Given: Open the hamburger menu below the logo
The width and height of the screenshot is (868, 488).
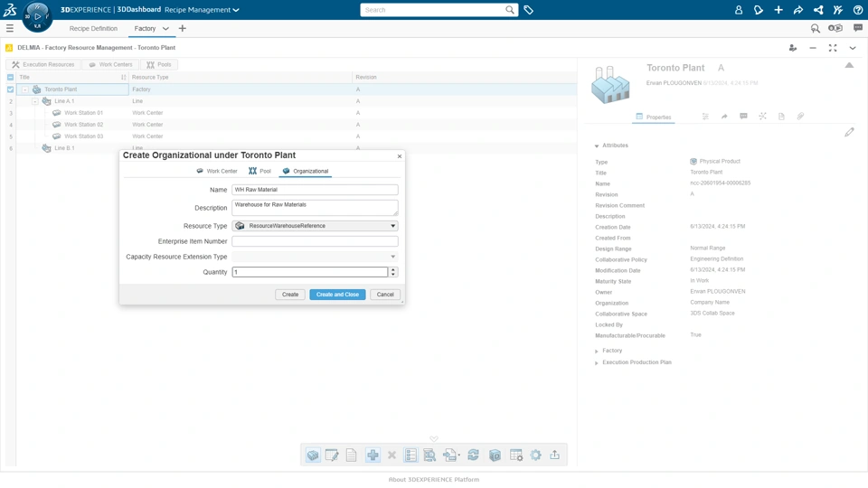Looking at the screenshot, I should (x=9, y=28).
